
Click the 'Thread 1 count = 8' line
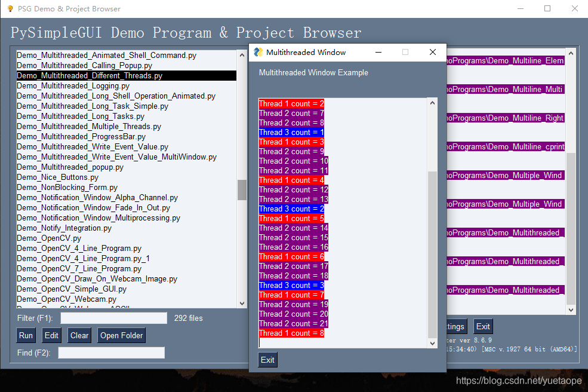[291, 333]
